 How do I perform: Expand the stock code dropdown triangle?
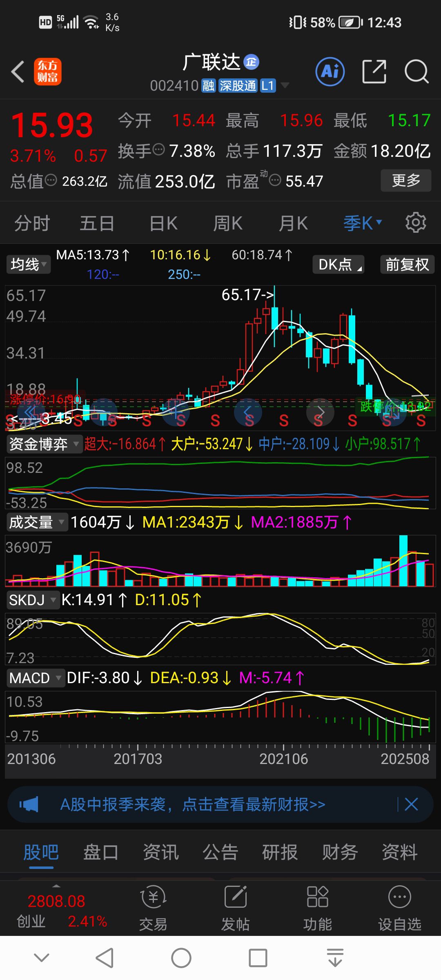285,85
